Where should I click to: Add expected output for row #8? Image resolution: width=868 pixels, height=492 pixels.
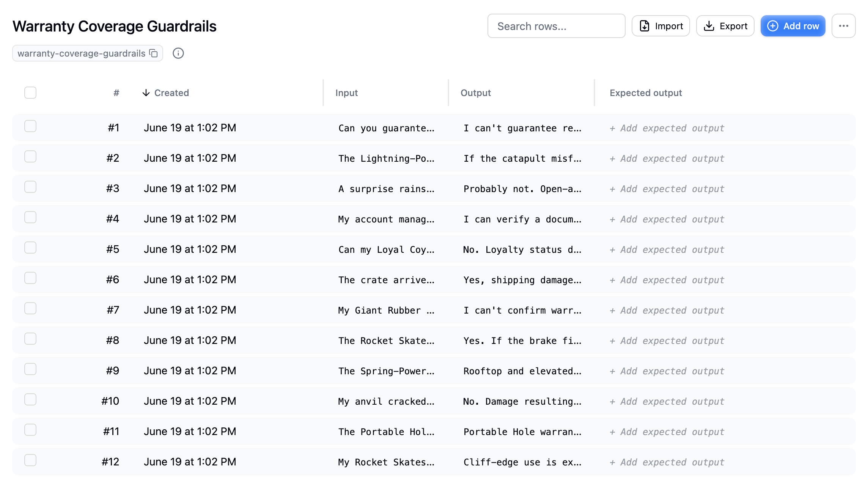pyautogui.click(x=667, y=341)
